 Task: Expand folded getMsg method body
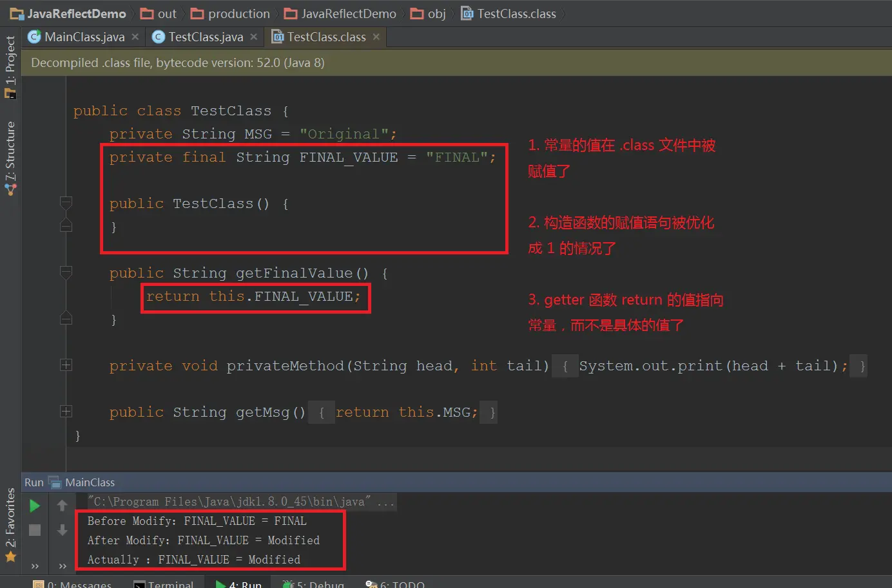point(66,412)
